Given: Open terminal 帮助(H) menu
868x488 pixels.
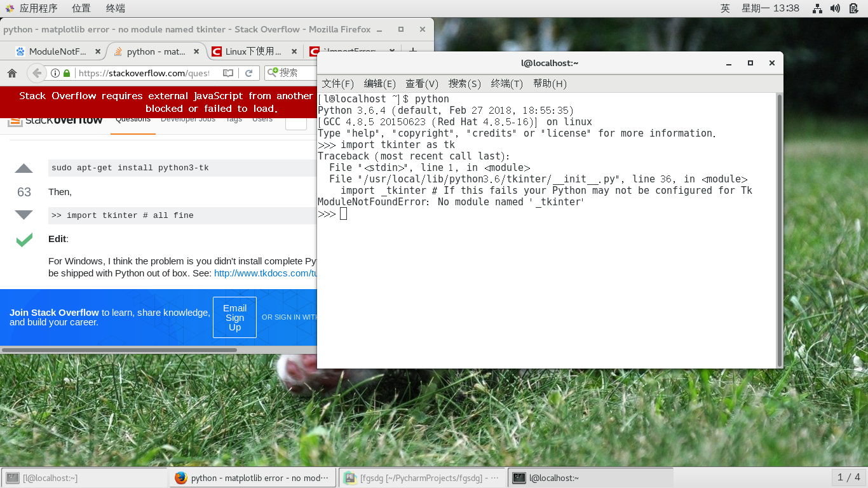Looking at the screenshot, I should click(550, 83).
